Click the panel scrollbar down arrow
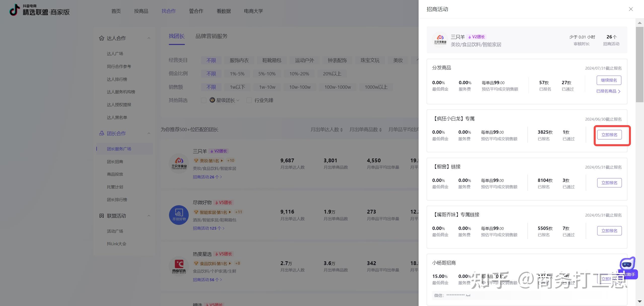The height and width of the screenshot is (306, 644). point(639,301)
